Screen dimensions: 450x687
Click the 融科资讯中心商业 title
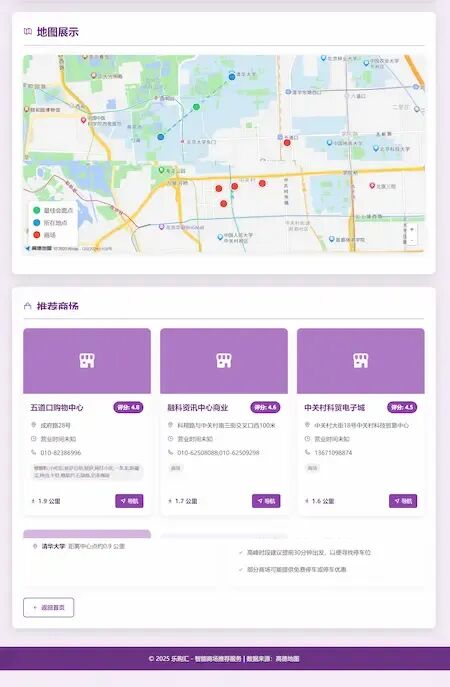[198, 407]
